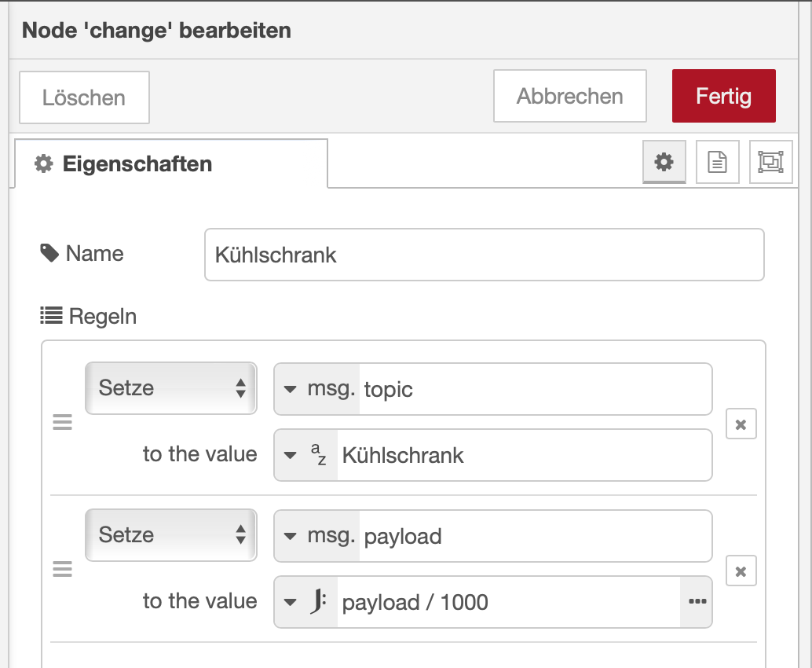Click the Name tag icon
812x668 pixels.
coord(49,253)
